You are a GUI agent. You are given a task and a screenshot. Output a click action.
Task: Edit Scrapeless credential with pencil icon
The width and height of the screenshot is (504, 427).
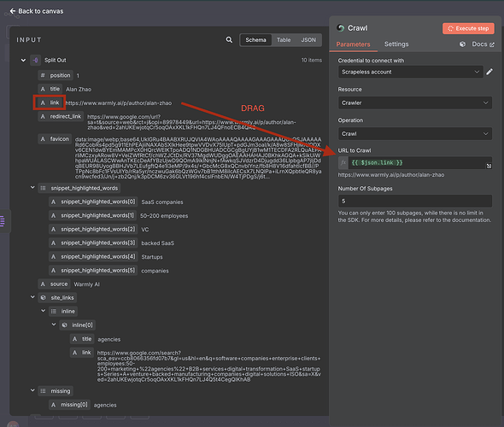[x=489, y=72]
